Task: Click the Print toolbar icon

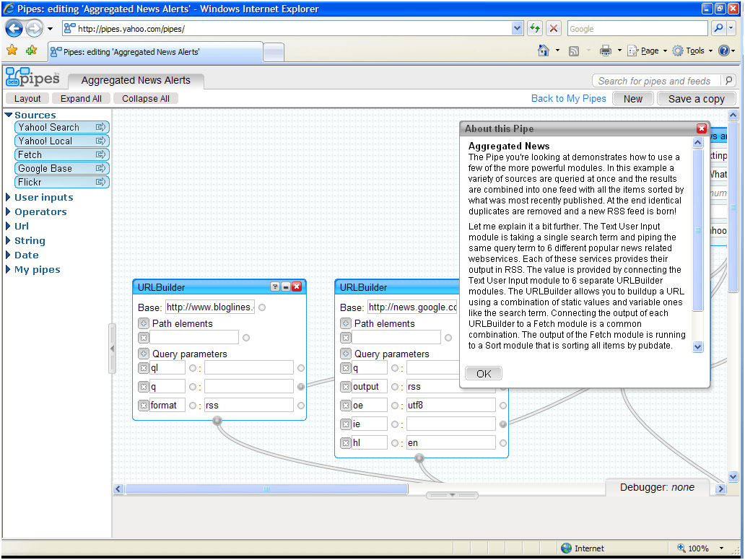Action: (605, 51)
